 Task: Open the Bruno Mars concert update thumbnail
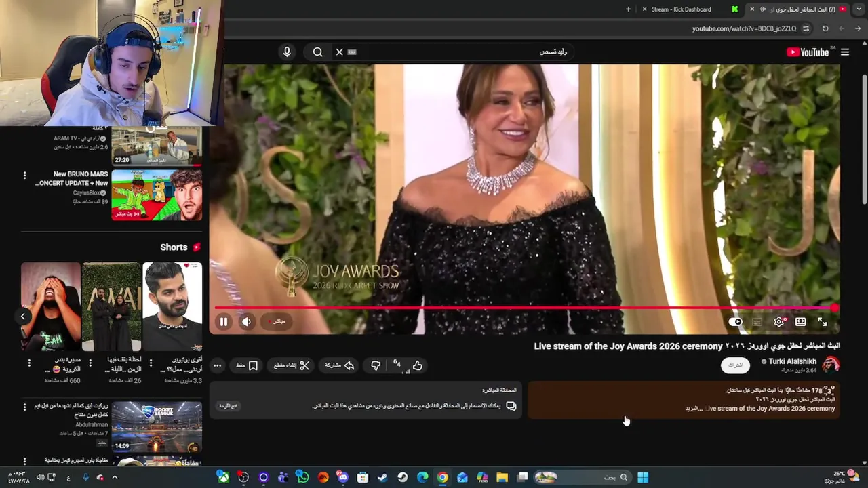(157, 195)
